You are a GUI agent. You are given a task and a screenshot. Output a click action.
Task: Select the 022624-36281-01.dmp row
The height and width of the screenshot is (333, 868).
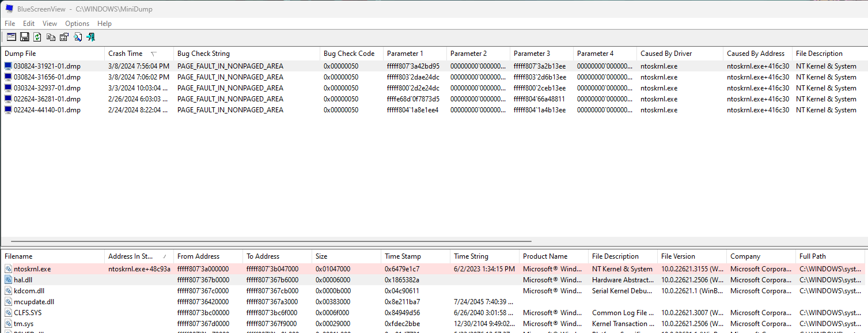pos(434,99)
